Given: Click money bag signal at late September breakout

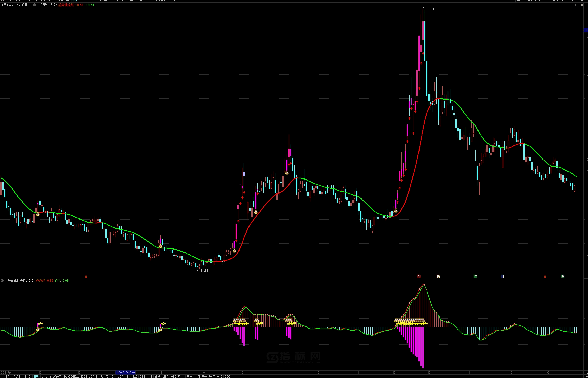Looking at the screenshot, I should point(234,251).
